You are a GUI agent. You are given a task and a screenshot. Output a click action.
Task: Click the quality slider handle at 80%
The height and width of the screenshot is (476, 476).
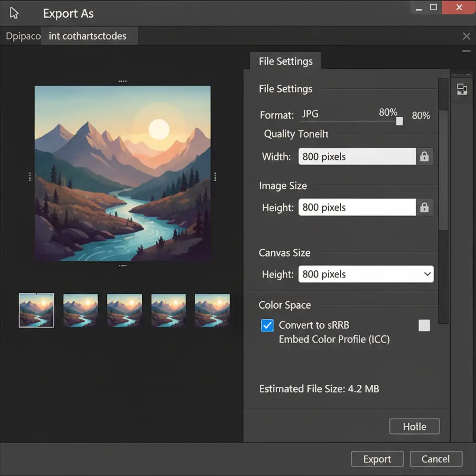click(x=399, y=121)
